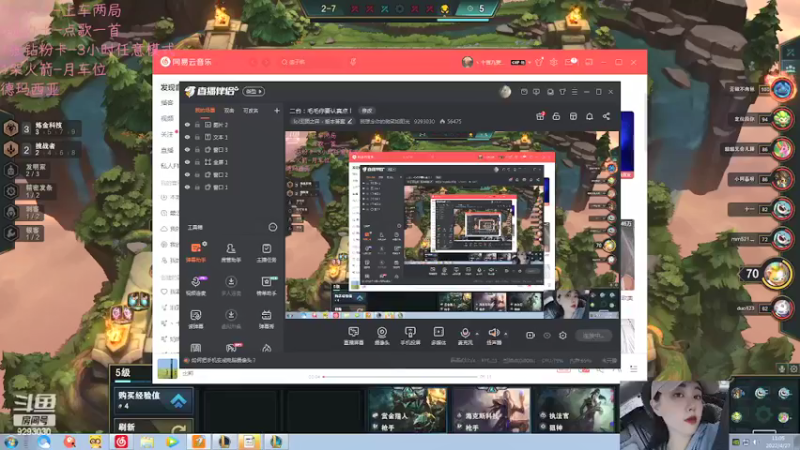Click 刷新 shop refresh in game
This screenshot has height=450, width=800.
coord(154,427)
